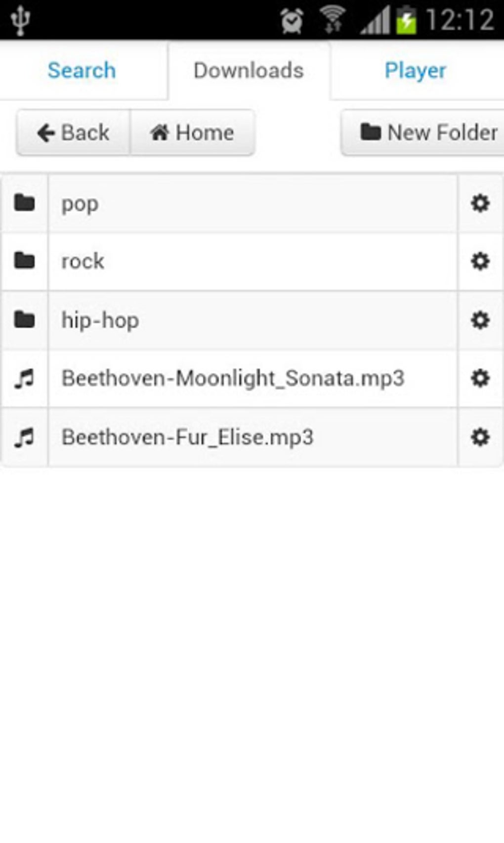
Task: Select the Downloads tab
Action: 249,70
